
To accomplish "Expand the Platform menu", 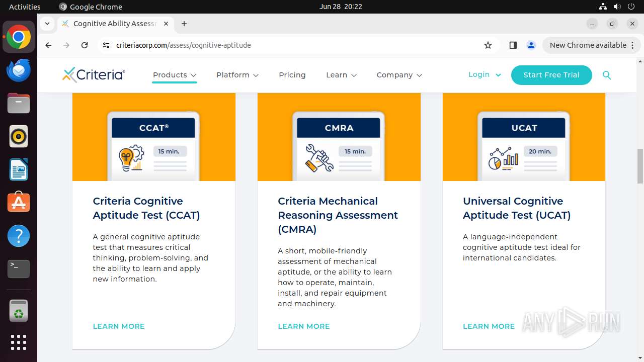I will pyautogui.click(x=237, y=75).
